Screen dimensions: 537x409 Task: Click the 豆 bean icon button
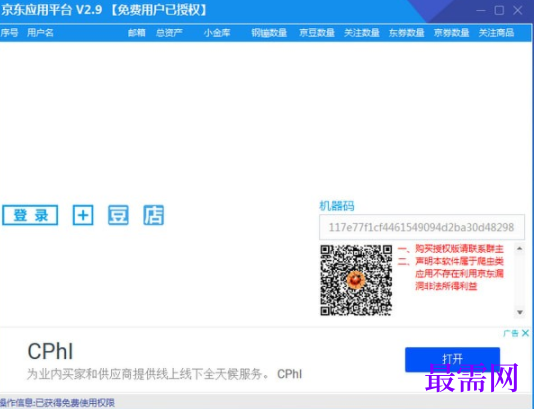point(118,215)
